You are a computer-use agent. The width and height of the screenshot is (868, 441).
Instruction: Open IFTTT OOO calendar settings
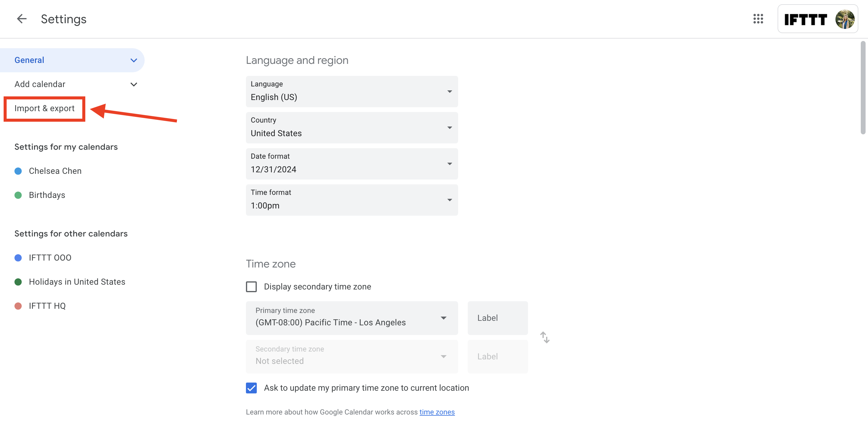(x=49, y=257)
